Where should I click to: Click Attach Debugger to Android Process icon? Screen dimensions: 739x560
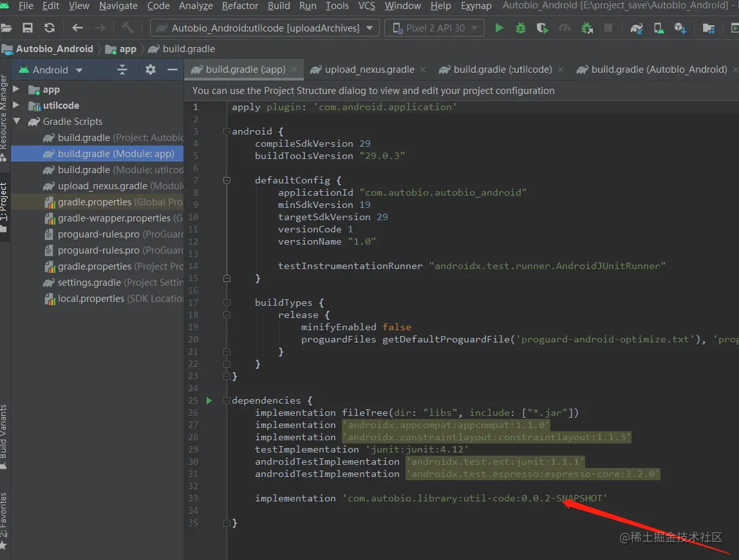[587, 28]
